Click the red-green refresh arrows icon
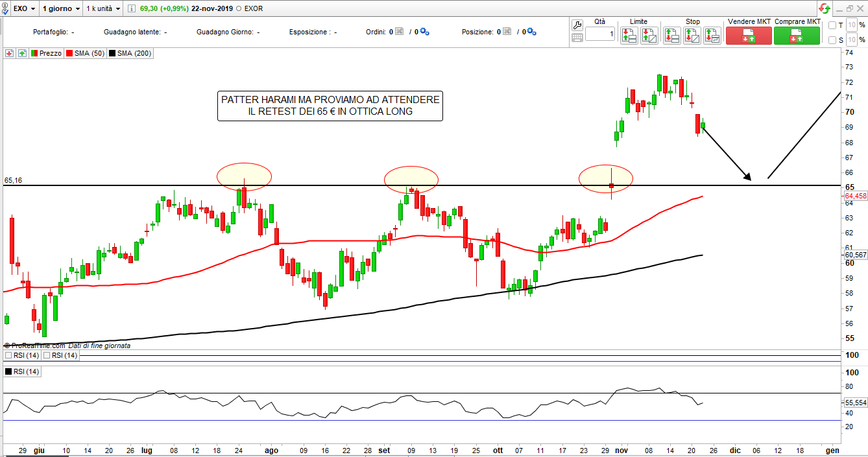This screenshot has width=868, height=457. pyautogui.click(x=824, y=8)
